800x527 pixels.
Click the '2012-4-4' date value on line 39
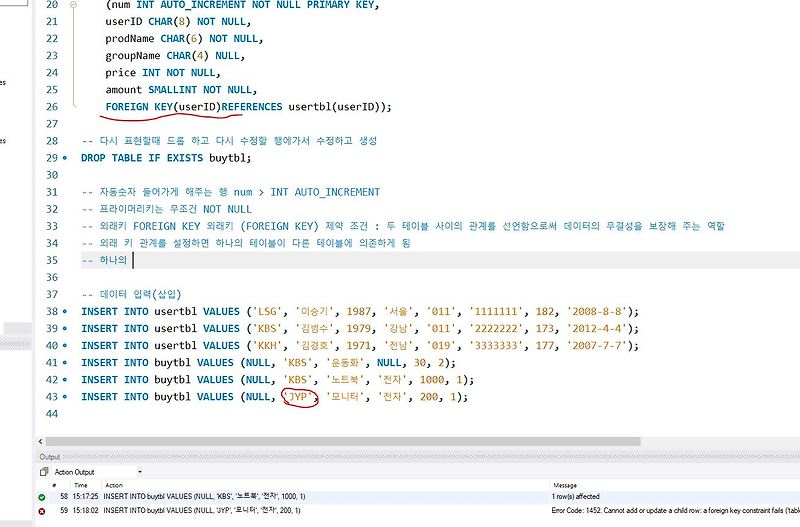(598, 329)
